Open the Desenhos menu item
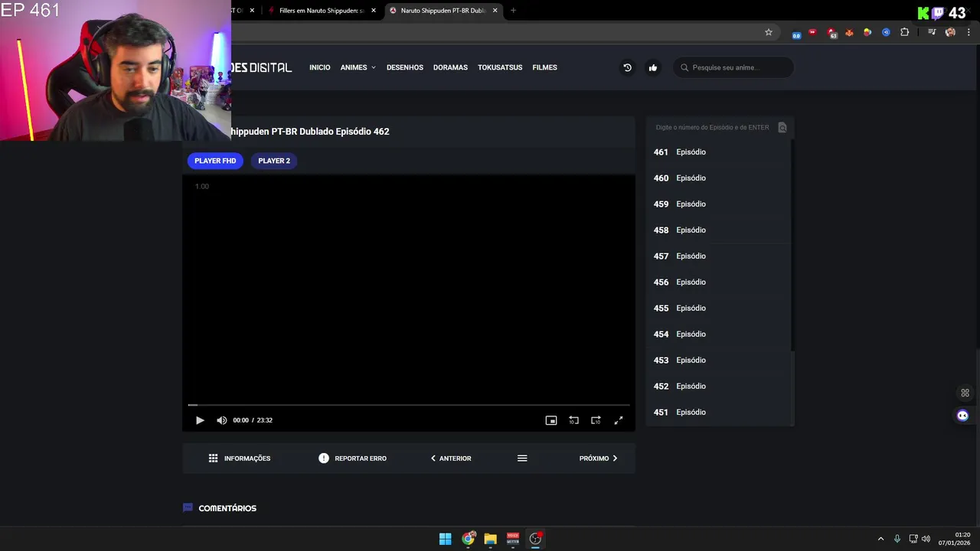Screen dimensions: 980x551 pos(405,67)
